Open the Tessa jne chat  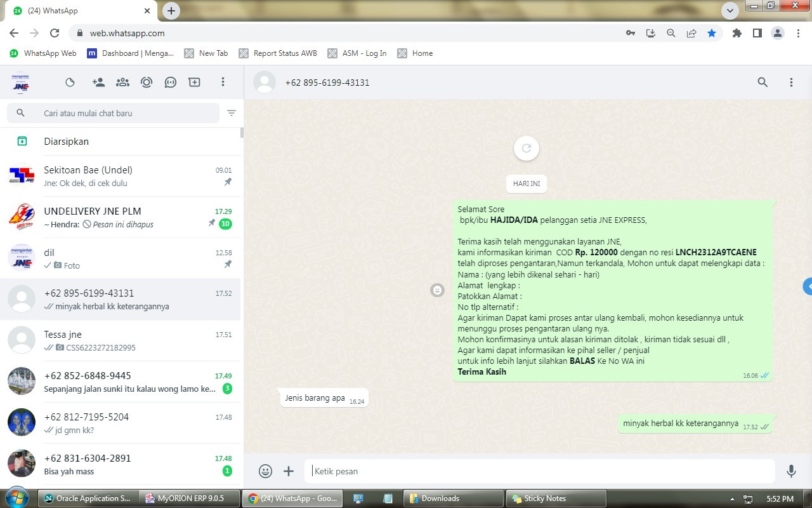[x=121, y=340]
